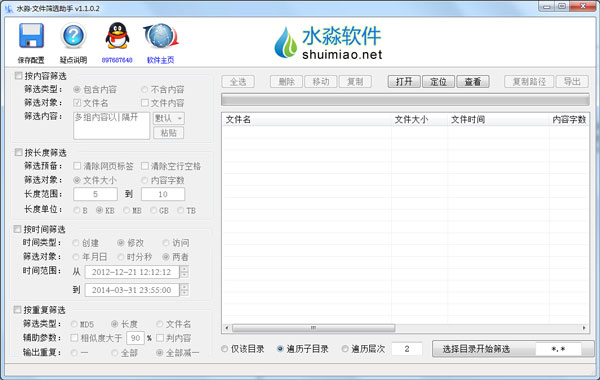Toggle 文件内容 filter target checkbox
The width and height of the screenshot is (600, 380).
coord(145,103)
